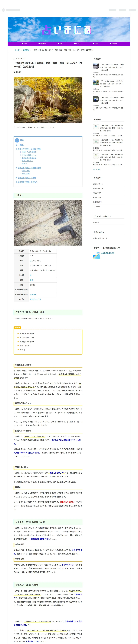Click the profile sky image thumbnail
This screenshot has width=138, height=644.
click(x=97, y=255)
